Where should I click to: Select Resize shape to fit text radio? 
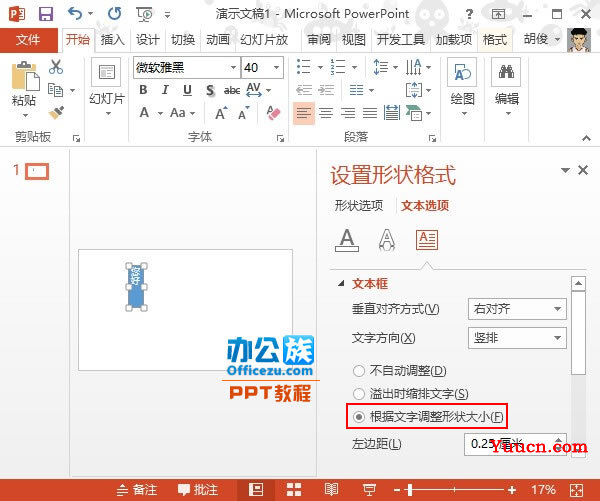point(359,416)
